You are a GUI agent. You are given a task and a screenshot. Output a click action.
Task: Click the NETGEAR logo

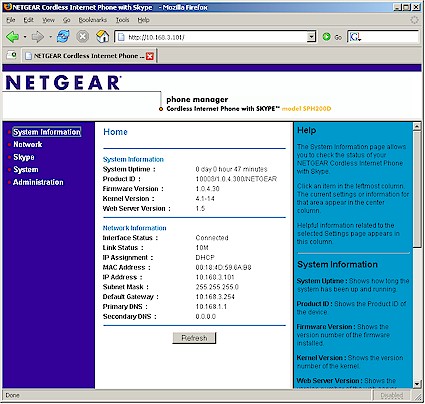63,82
